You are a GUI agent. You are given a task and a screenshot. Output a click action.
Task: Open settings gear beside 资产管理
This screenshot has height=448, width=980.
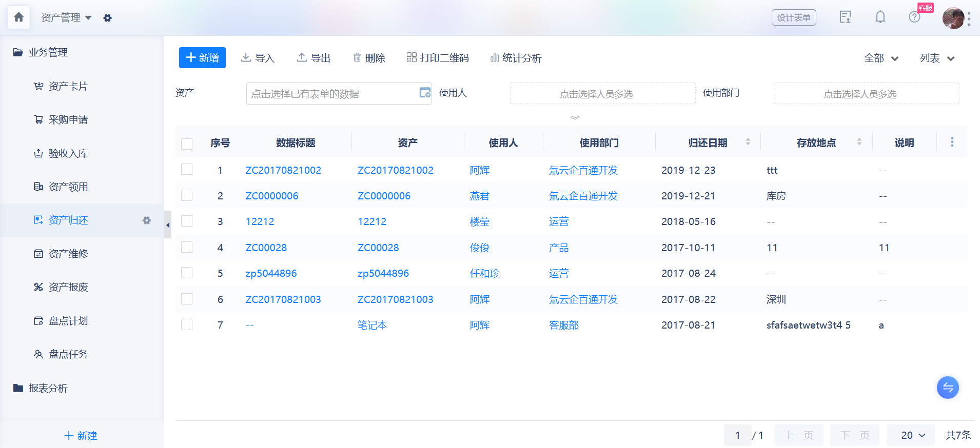pos(107,18)
